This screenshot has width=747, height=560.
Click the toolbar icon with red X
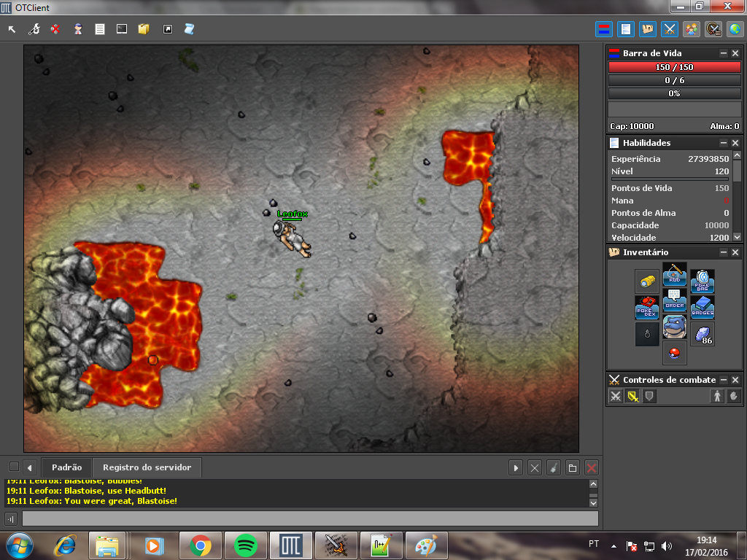pyautogui.click(x=55, y=29)
